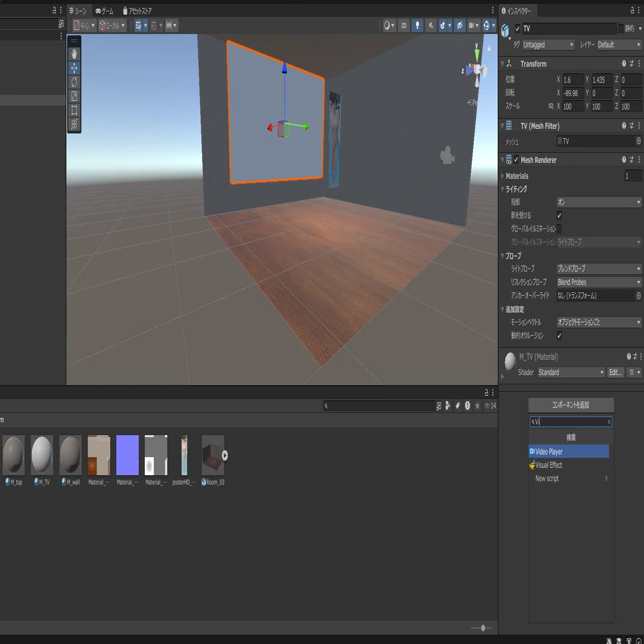Open the Untagged tag dropdown
This screenshot has width=644, height=644.
pyautogui.click(x=548, y=44)
